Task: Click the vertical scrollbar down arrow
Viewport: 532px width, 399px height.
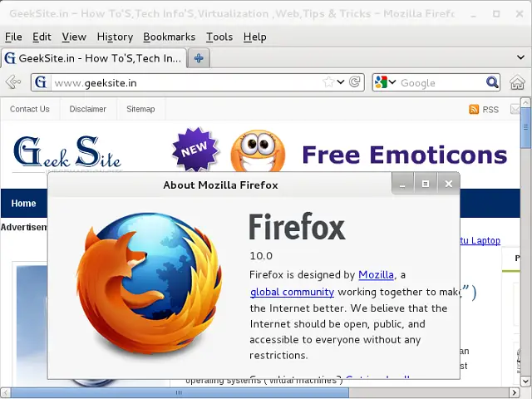Action: coord(525,382)
